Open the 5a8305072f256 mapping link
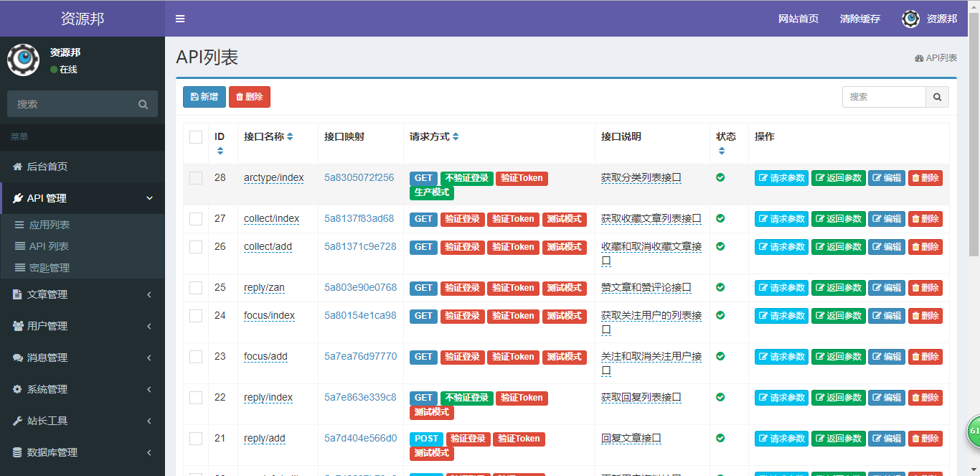Screen dimensions: 980x476 (x=359, y=177)
